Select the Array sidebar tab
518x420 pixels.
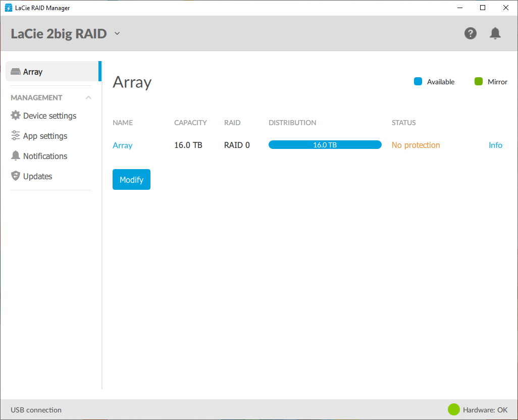click(x=54, y=71)
